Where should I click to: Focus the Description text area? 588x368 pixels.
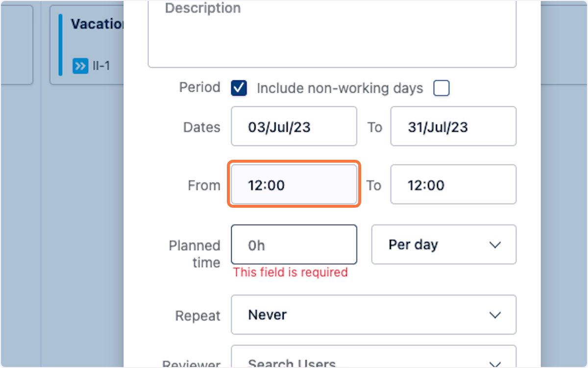(332, 33)
